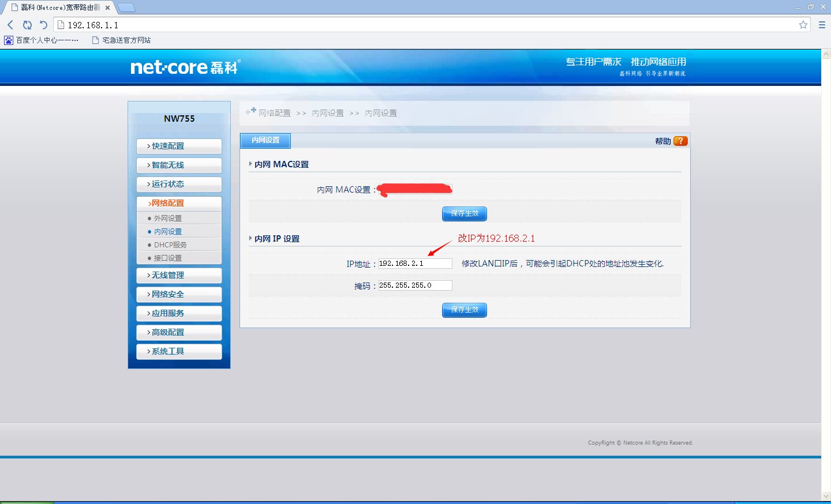The image size is (831, 504).
Task: Open the 百度个人中心 bookmark
Action: point(42,40)
